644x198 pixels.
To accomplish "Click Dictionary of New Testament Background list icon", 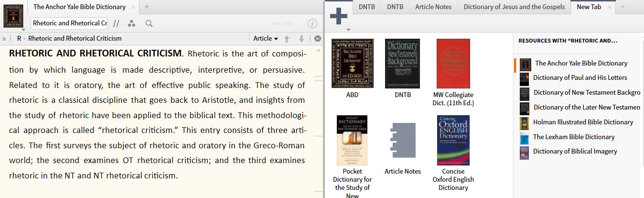I will (x=525, y=94).
